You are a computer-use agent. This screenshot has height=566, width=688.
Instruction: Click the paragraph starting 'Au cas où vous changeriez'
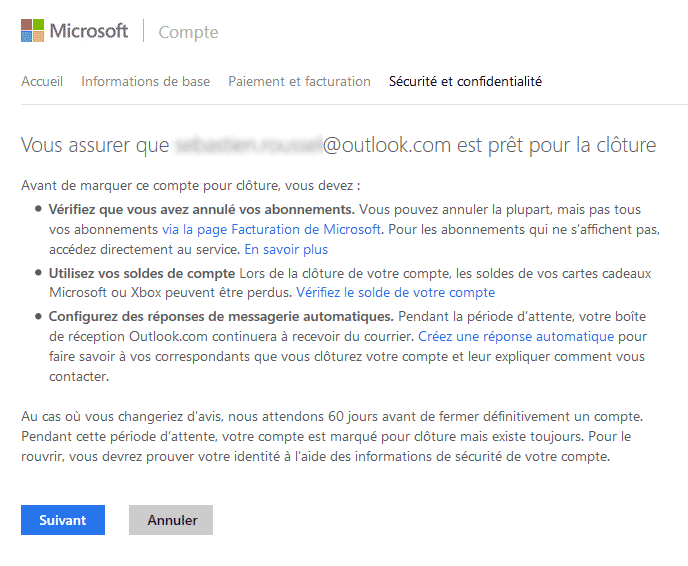(332, 437)
